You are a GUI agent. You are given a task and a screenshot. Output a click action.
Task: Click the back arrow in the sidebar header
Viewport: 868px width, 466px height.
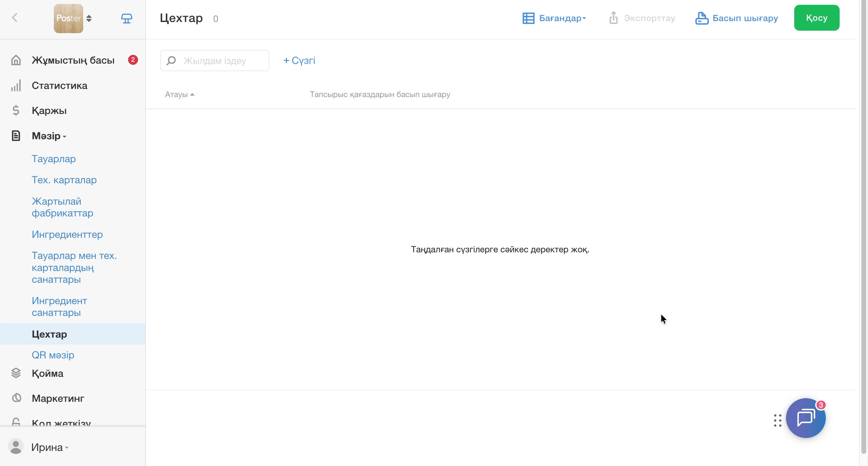(14, 18)
